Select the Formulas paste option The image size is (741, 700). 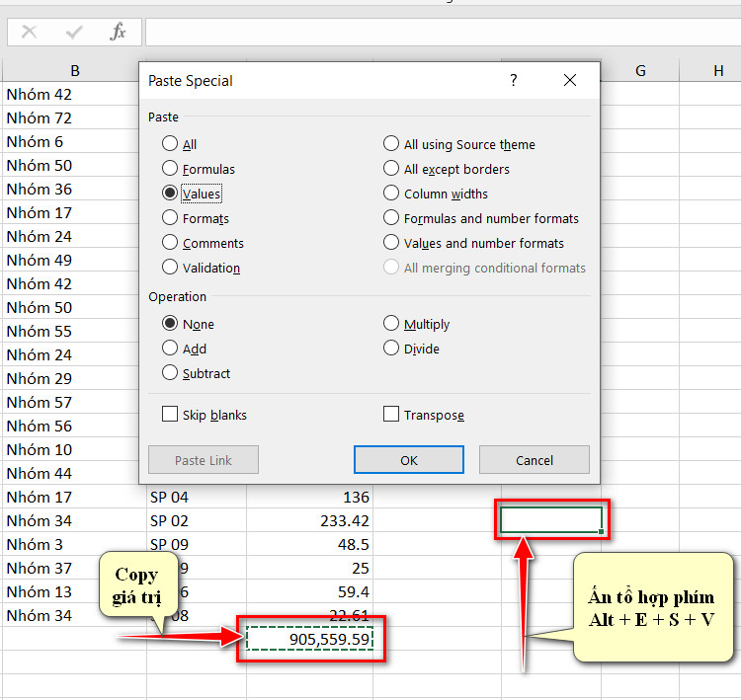pos(198,169)
